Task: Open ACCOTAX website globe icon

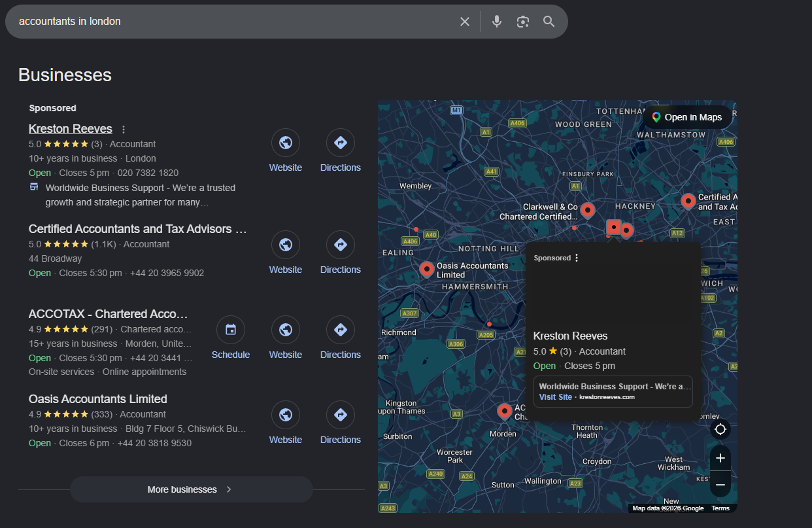Action: [x=286, y=330]
